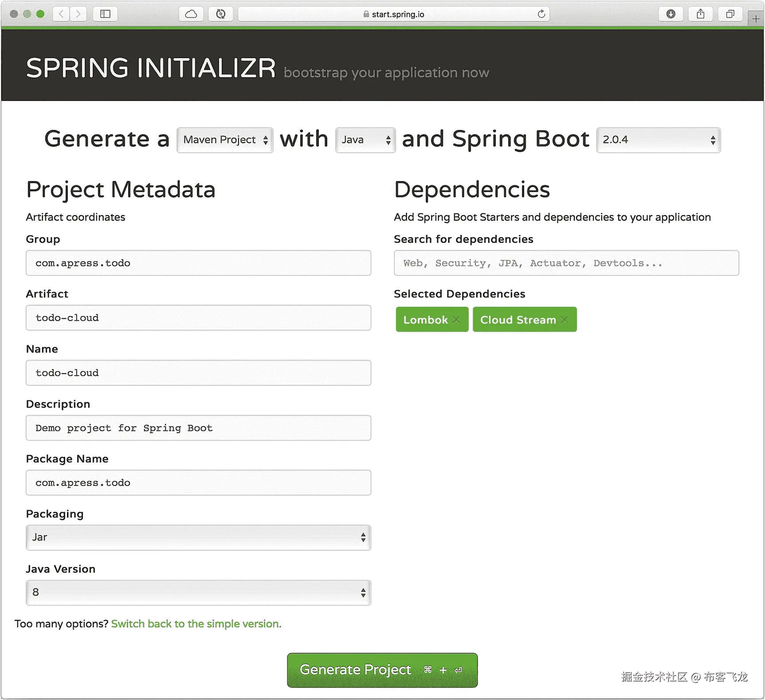Show all tabs overview icon

[730, 14]
